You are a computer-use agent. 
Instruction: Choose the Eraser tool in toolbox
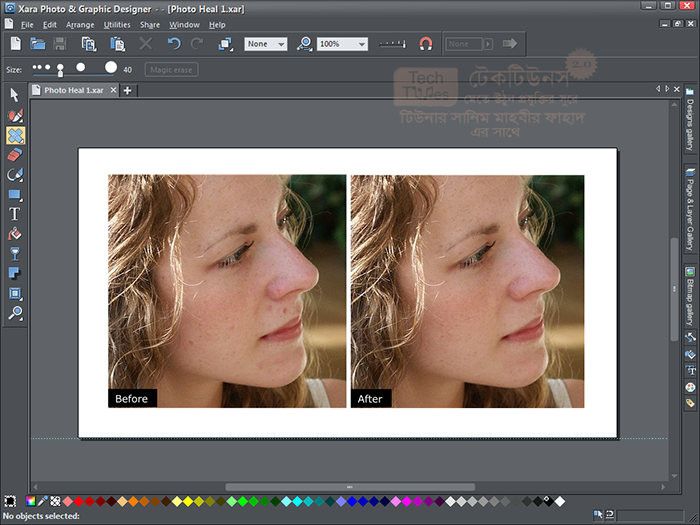15,155
